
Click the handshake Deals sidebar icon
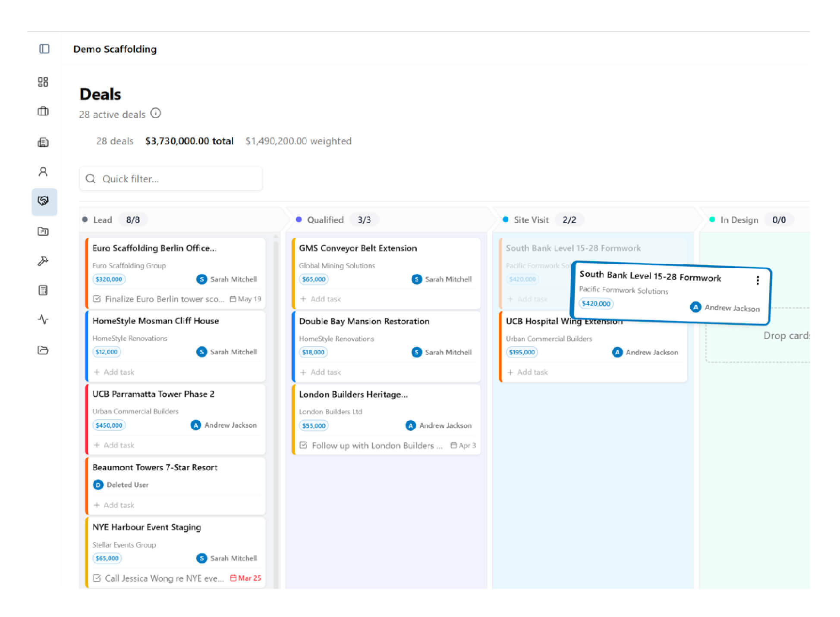[44, 201]
